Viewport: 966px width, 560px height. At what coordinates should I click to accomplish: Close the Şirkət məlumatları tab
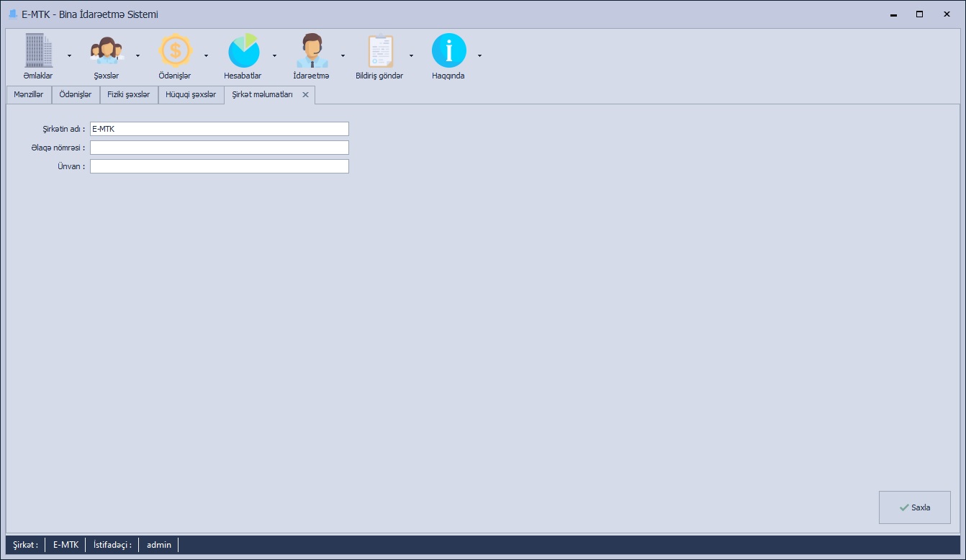pyautogui.click(x=305, y=95)
